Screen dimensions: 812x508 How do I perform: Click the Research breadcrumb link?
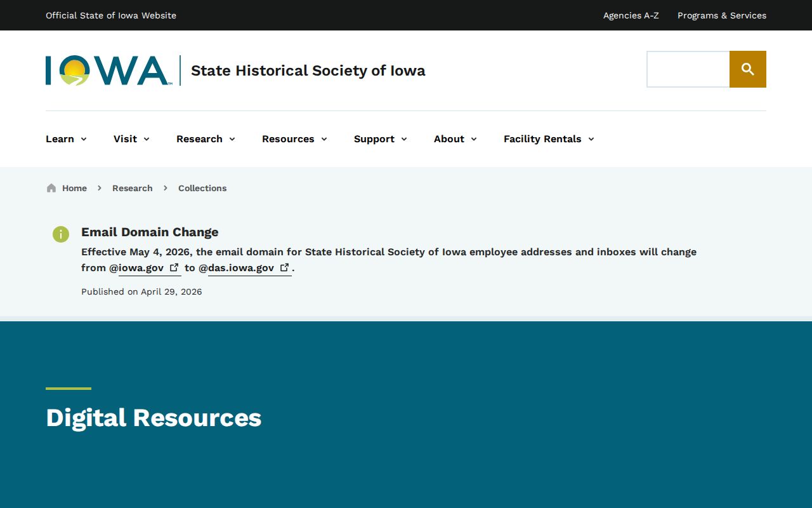click(133, 188)
